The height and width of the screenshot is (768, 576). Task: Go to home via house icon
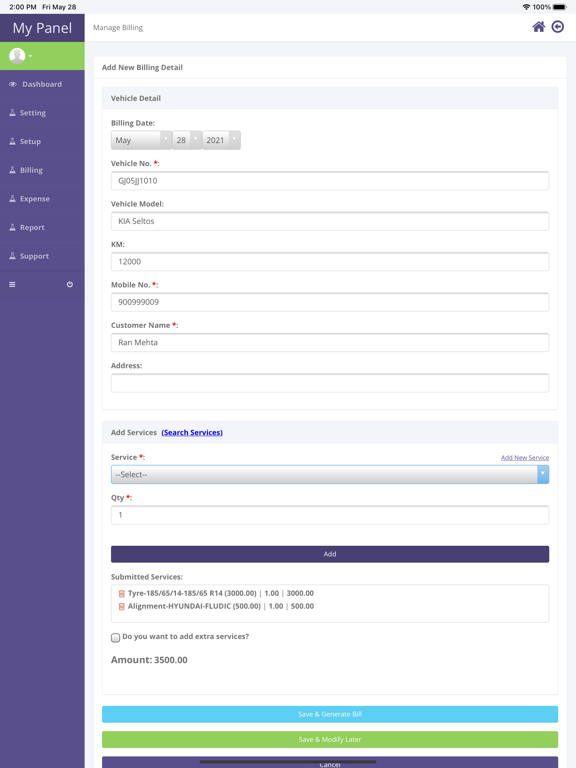(539, 27)
